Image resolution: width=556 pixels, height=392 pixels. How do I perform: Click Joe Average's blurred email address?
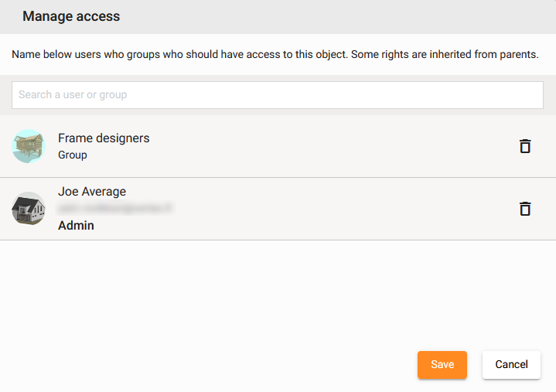(x=114, y=209)
